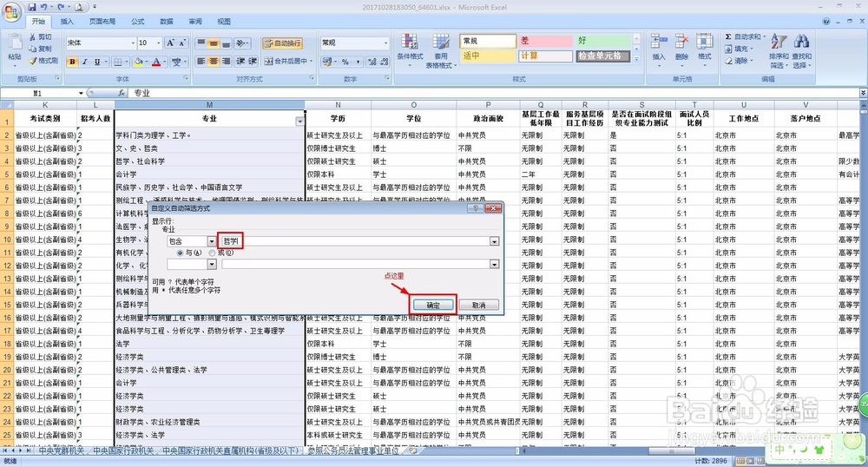868x467 pixels.
Task: Decrease font size with the small A
Action: point(182,43)
